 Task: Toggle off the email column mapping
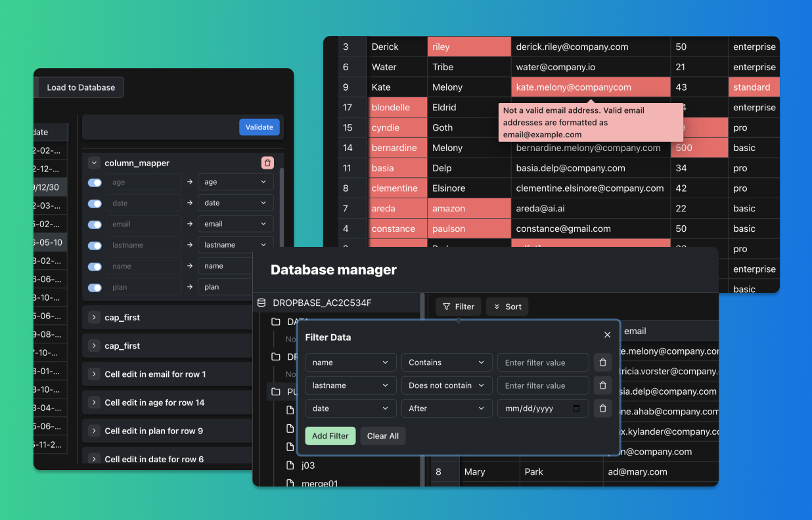coord(95,224)
